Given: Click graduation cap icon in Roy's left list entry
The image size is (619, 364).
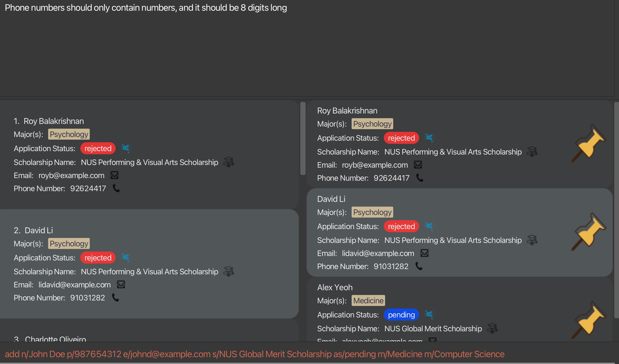Looking at the screenshot, I should click(229, 162).
